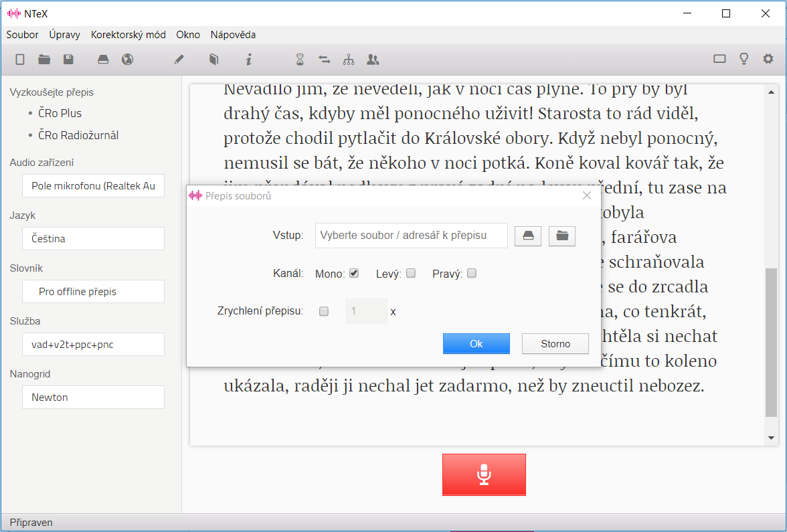Open the Audio zařízení dropdown

click(x=94, y=186)
